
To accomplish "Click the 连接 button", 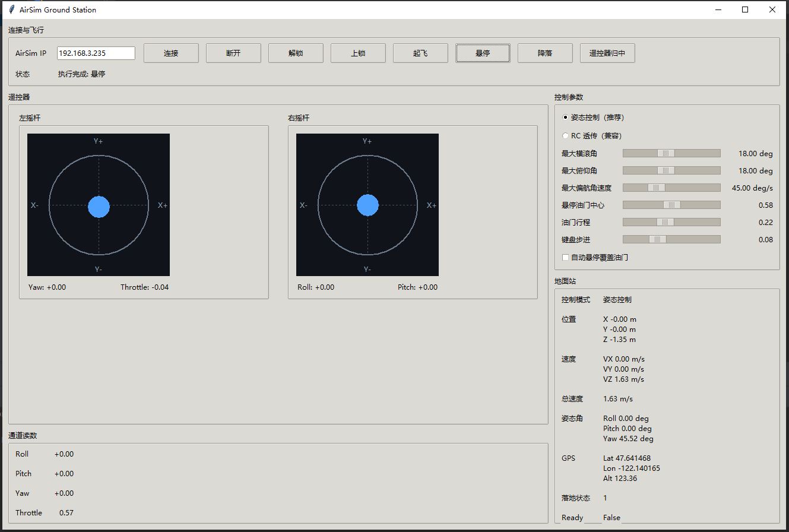I will click(x=171, y=53).
